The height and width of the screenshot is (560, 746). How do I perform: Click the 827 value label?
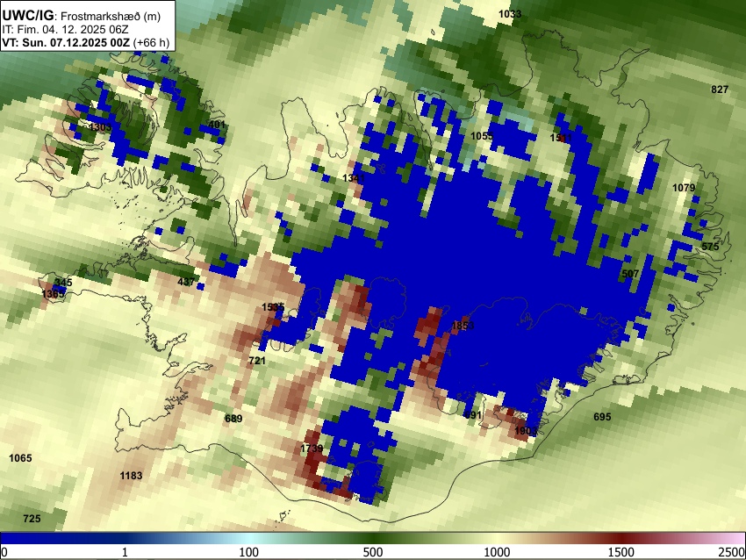tap(720, 90)
